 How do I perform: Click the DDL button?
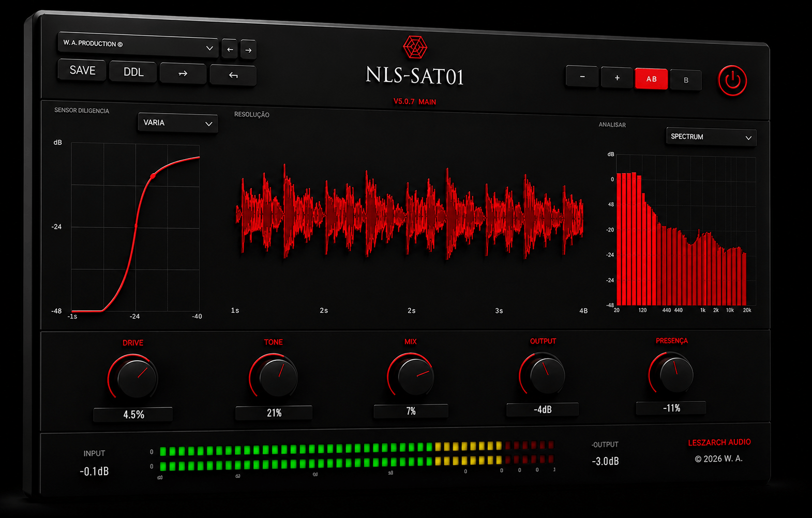[x=133, y=72]
